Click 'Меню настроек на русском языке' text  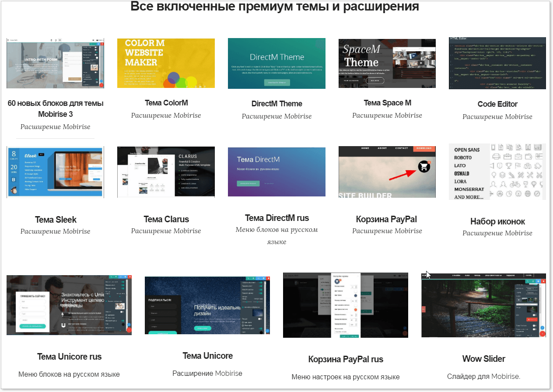(346, 377)
